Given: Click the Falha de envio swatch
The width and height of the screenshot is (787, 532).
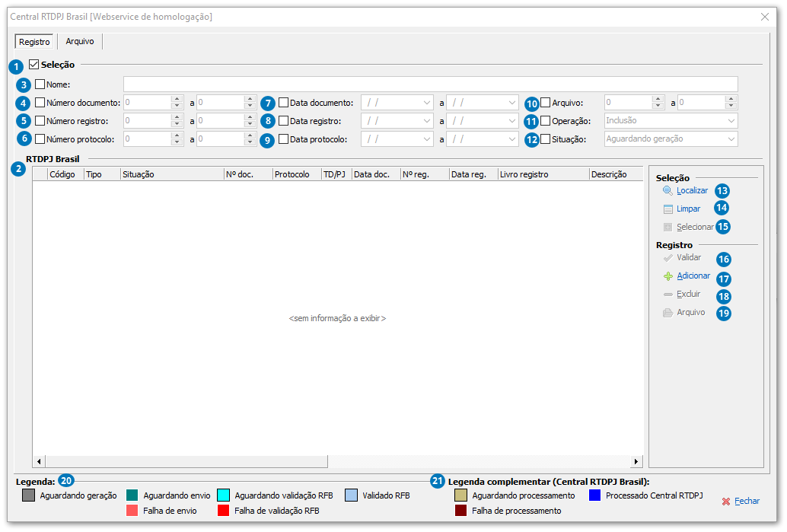Looking at the screenshot, I should tap(132, 511).
